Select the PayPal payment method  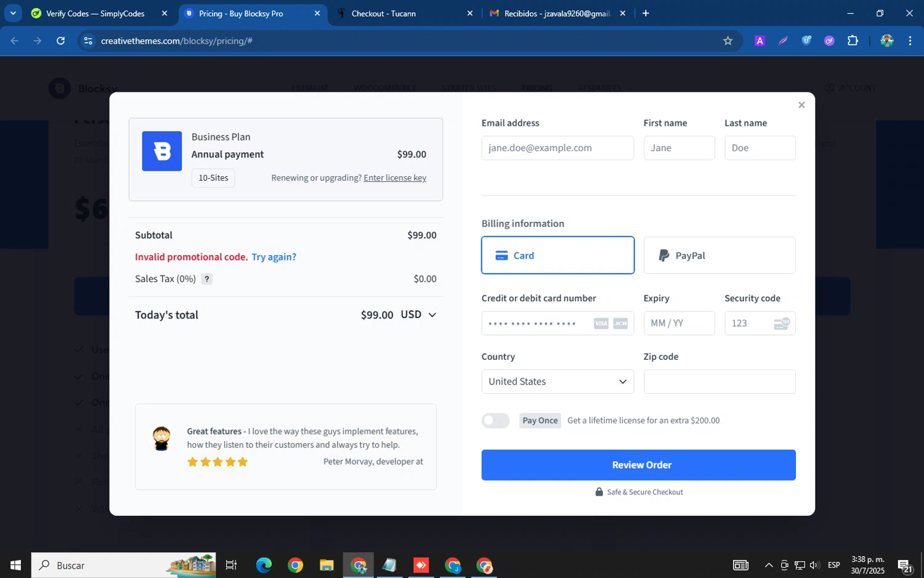pos(719,255)
